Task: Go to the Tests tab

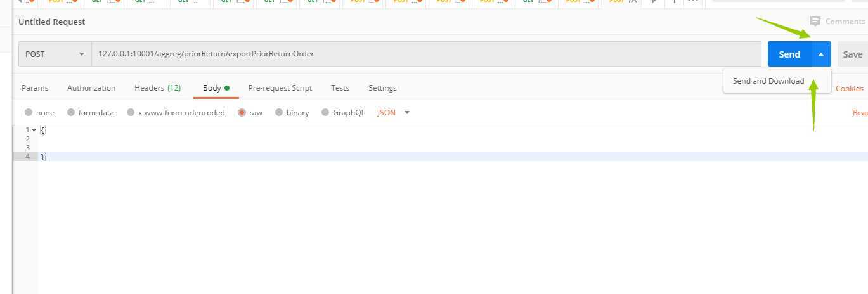Action: [340, 88]
